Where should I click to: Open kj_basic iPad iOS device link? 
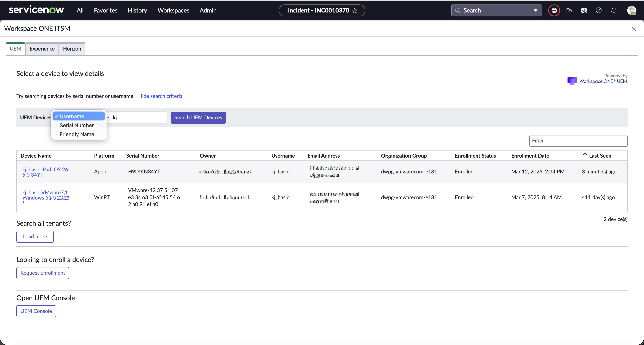tap(46, 172)
